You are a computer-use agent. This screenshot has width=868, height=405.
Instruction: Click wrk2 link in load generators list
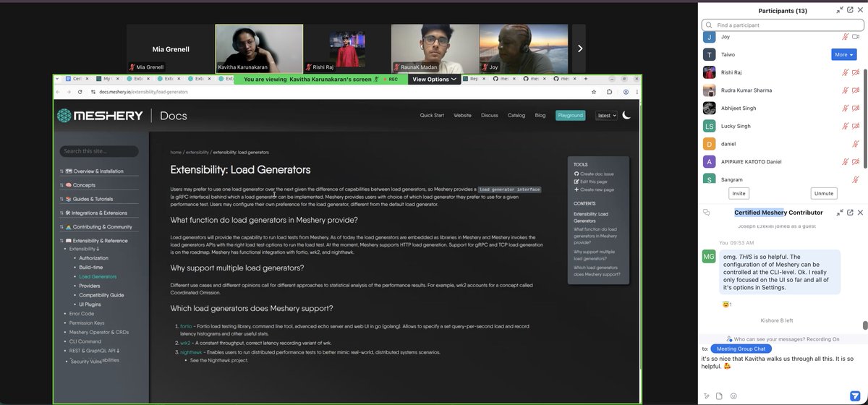tap(185, 343)
